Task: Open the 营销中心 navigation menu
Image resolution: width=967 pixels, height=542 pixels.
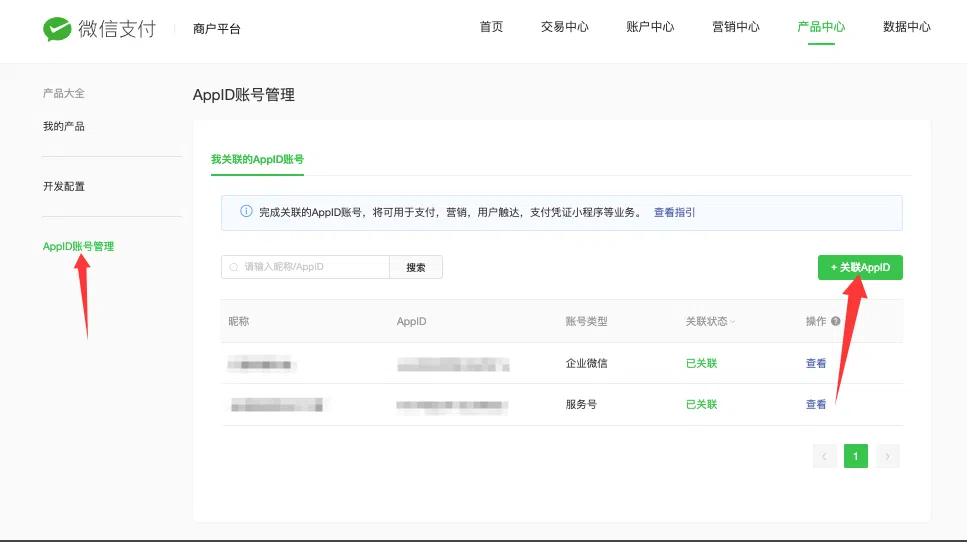Action: coord(736,27)
